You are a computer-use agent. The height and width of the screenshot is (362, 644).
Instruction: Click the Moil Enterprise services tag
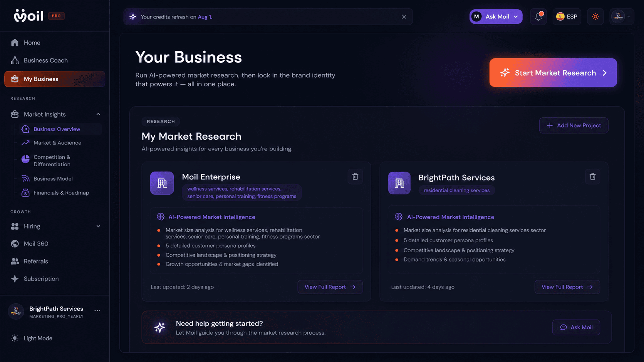(x=242, y=192)
